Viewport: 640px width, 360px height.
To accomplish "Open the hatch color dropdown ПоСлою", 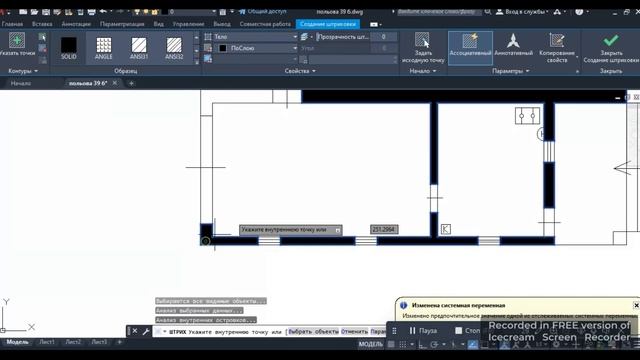I will [x=256, y=48].
